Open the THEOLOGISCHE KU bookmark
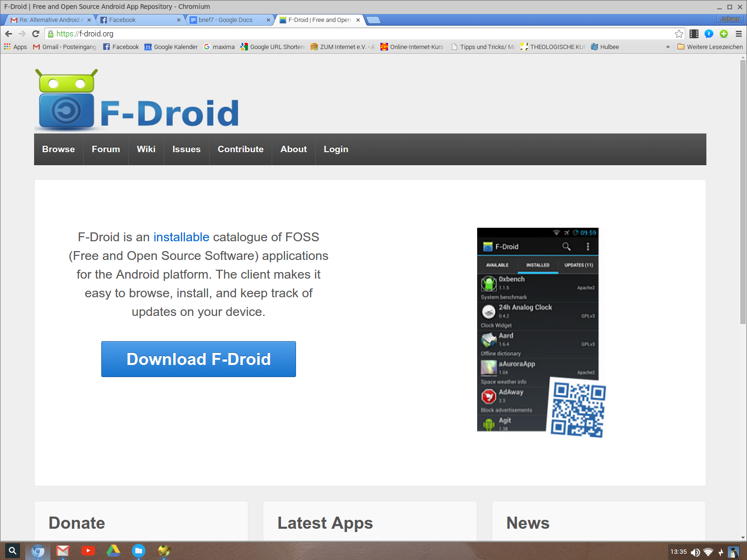The width and height of the screenshot is (747, 560). coord(553,47)
